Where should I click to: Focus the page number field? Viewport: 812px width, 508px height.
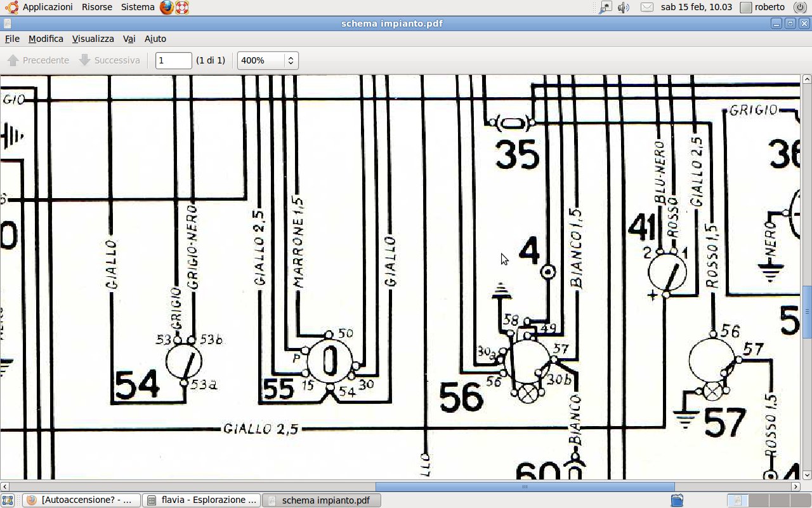[173, 60]
